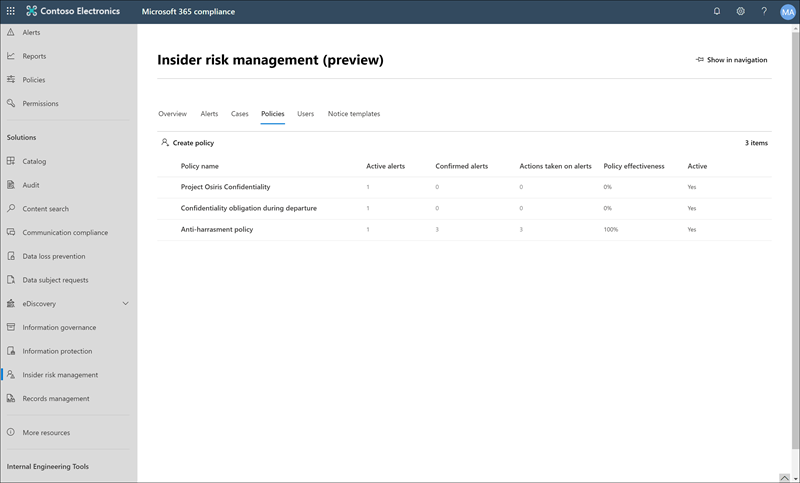This screenshot has width=800, height=483.
Task: Click the person icon next to Create policy
Action: point(164,142)
